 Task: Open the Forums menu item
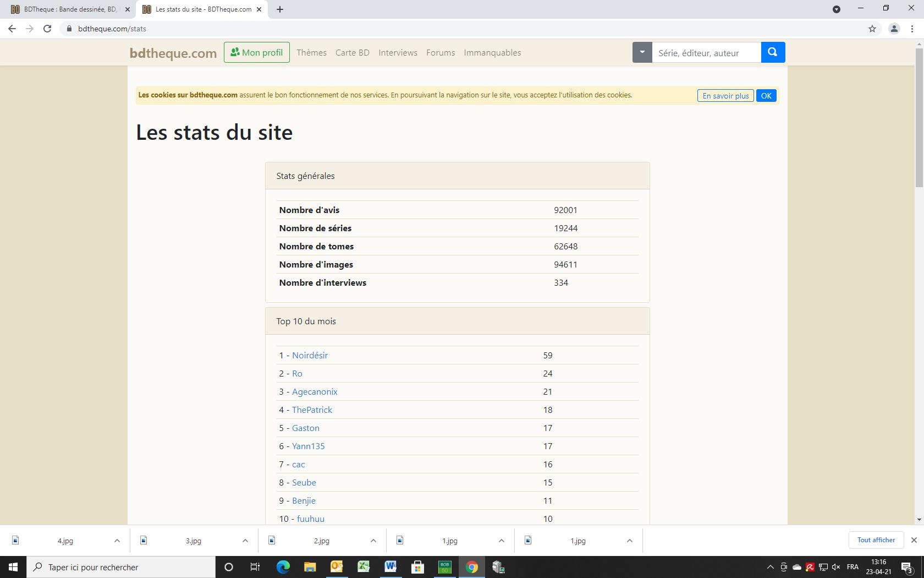[x=441, y=52]
